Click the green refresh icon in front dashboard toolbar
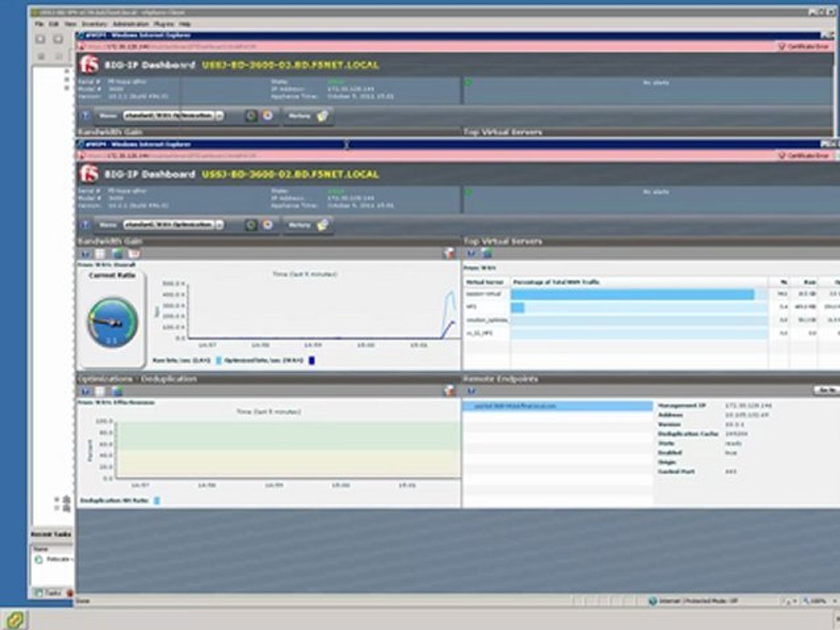Viewport: 840px width, 630px height. pos(250,225)
